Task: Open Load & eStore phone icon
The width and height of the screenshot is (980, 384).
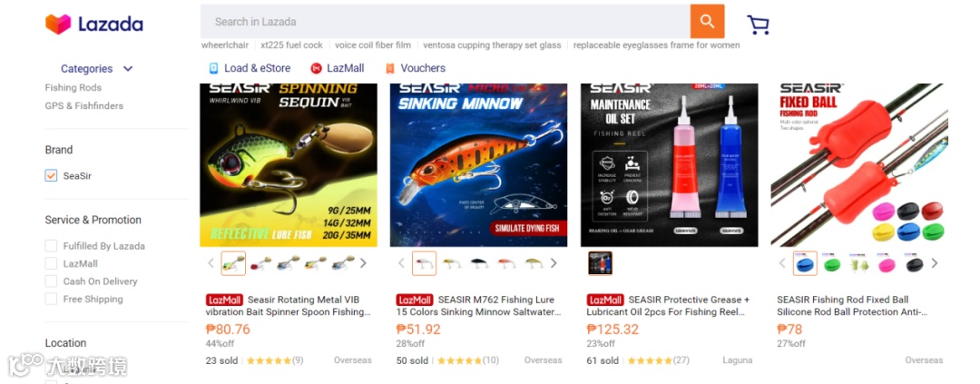Action: [214, 68]
